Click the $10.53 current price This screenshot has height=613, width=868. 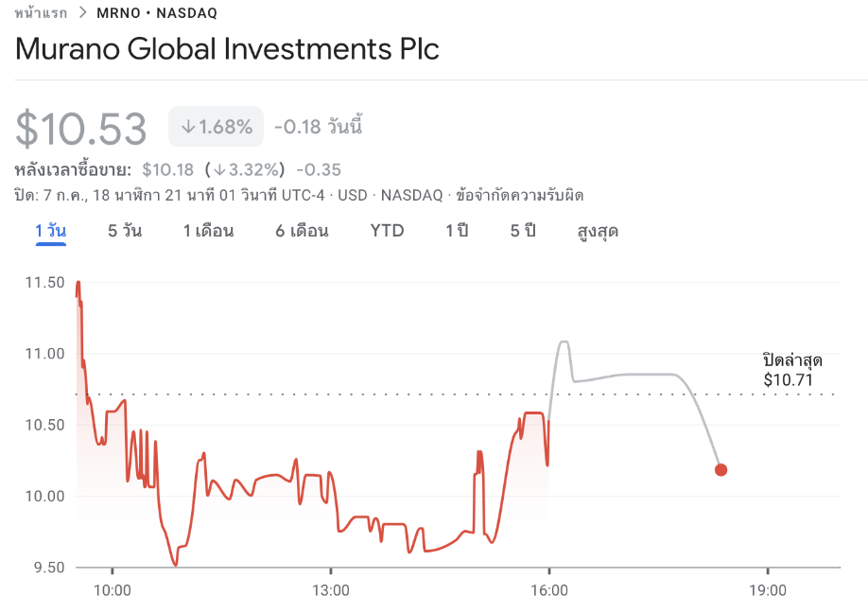coord(81,130)
